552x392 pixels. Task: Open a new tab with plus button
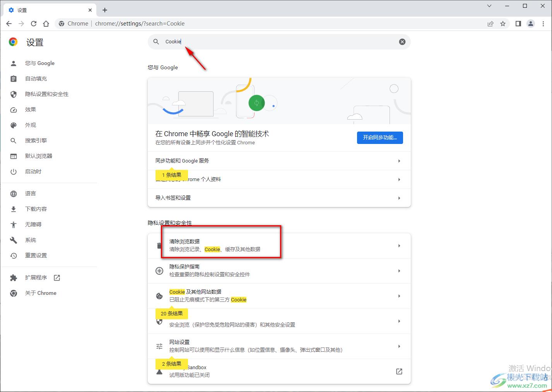pos(105,10)
